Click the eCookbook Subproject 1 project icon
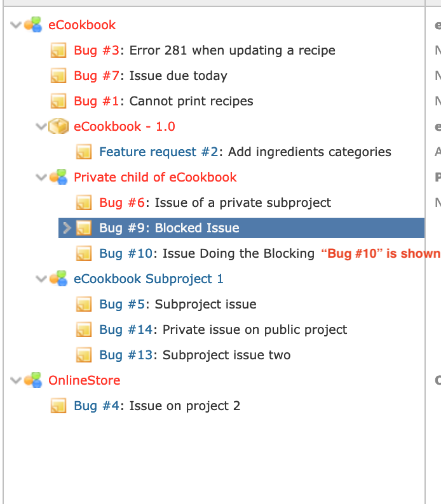 pos(58,279)
